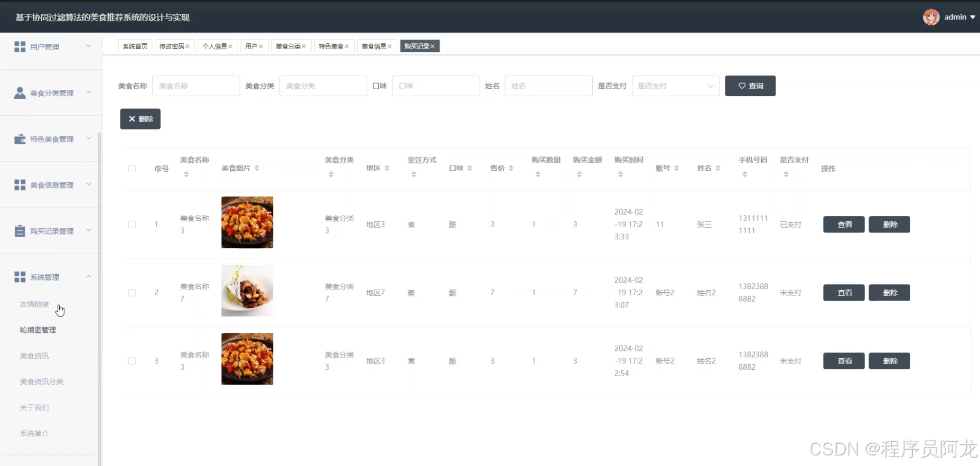This screenshot has height=466, width=980.
Task: Close the 美食分类 tab with its x
Action: [x=304, y=46]
